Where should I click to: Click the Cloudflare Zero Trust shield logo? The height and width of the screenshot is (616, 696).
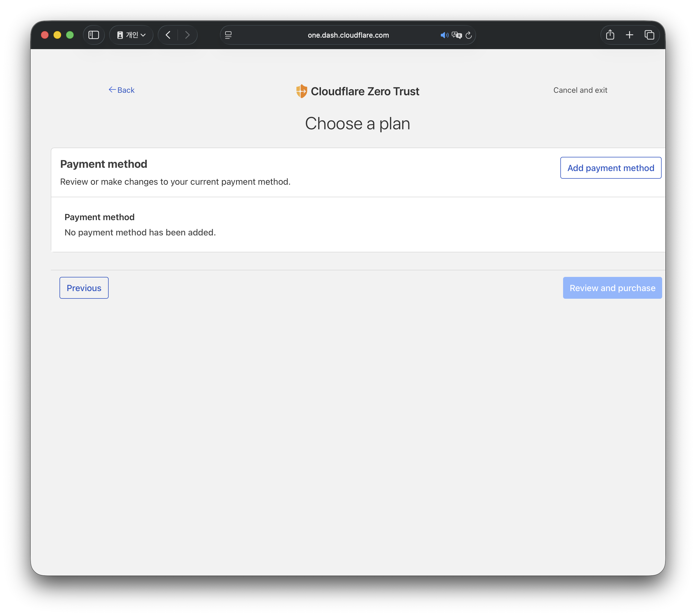click(301, 91)
